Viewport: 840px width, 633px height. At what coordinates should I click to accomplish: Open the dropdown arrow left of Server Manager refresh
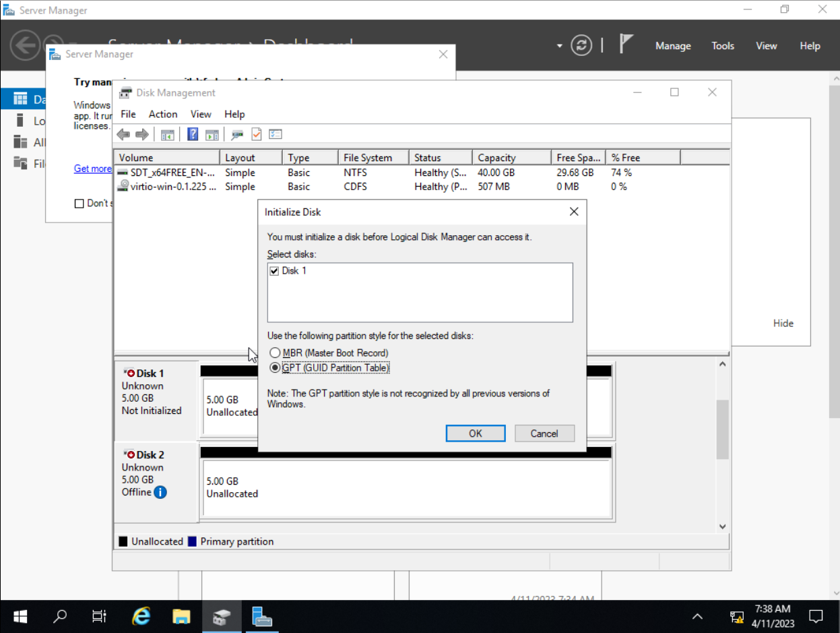tap(559, 46)
